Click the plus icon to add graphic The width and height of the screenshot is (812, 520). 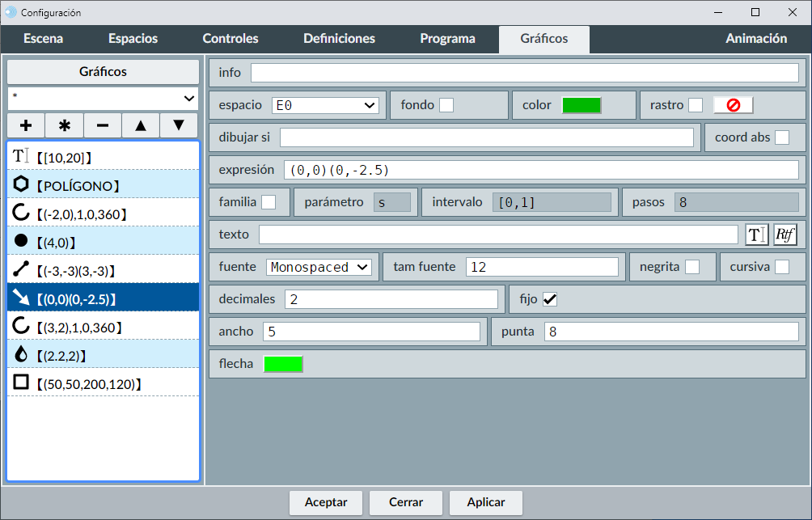point(26,125)
